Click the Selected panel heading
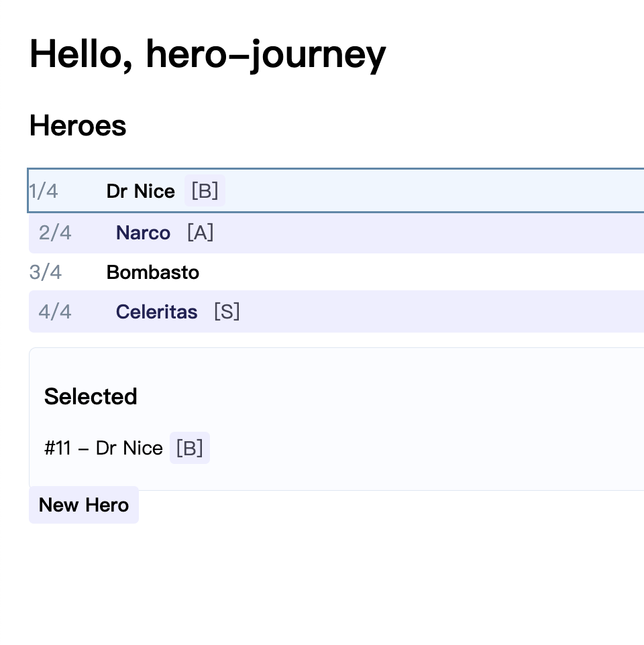Screen dimensions: 644x645 [x=91, y=396]
